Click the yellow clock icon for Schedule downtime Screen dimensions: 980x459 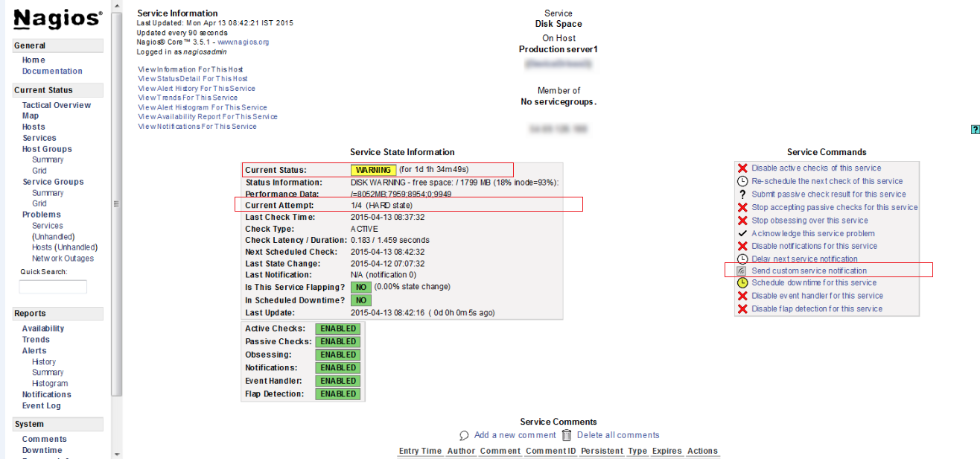742,283
